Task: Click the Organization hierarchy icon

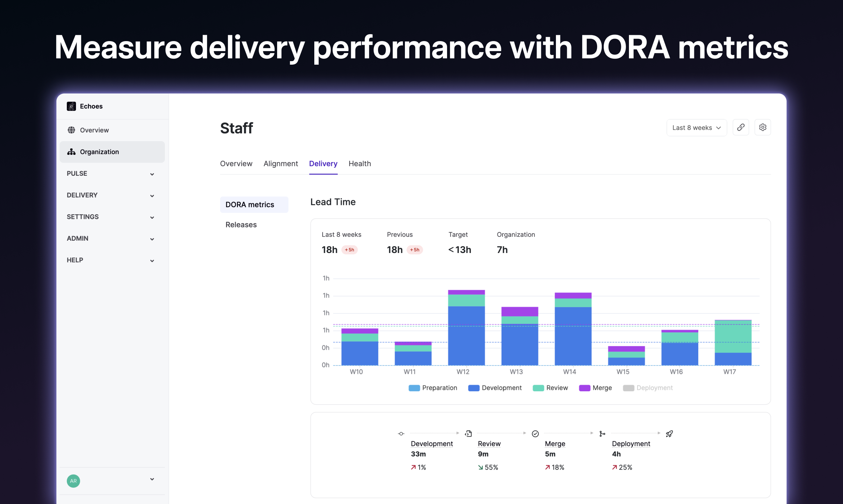Action: (71, 152)
